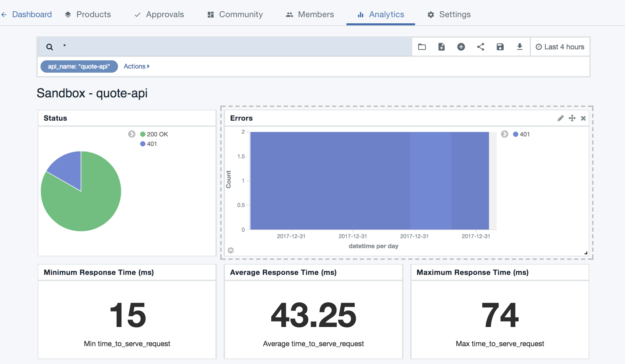Screen dimensions: 625x364
Task: Click Maximum Response Time (ms) title
Action: coord(473,272)
